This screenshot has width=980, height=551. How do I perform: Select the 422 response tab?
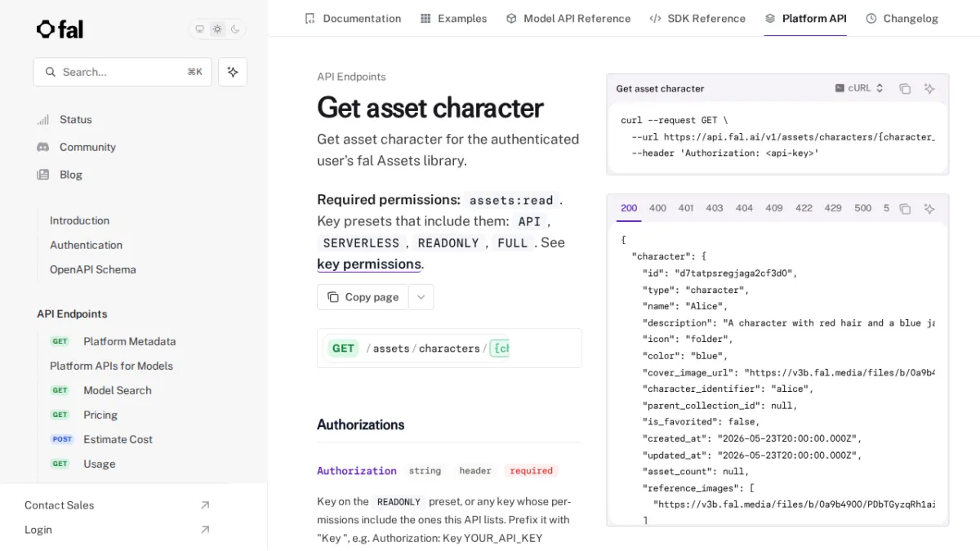(804, 208)
